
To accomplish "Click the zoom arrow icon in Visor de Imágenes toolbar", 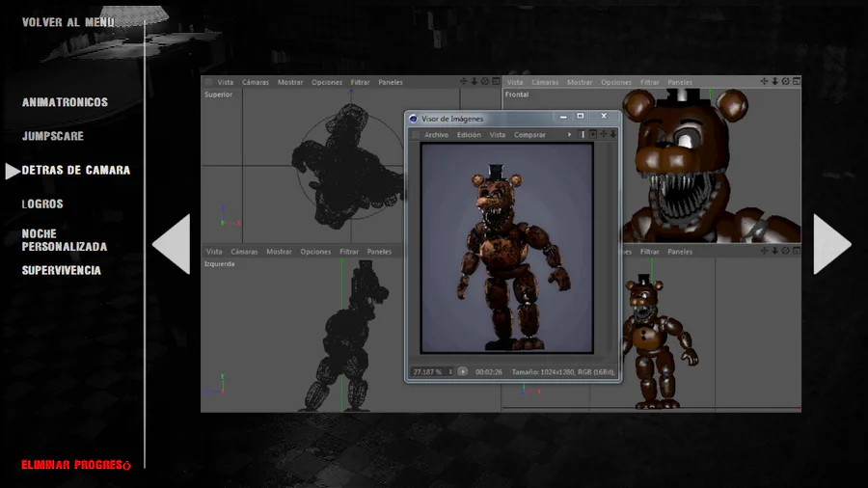I will click(x=612, y=134).
